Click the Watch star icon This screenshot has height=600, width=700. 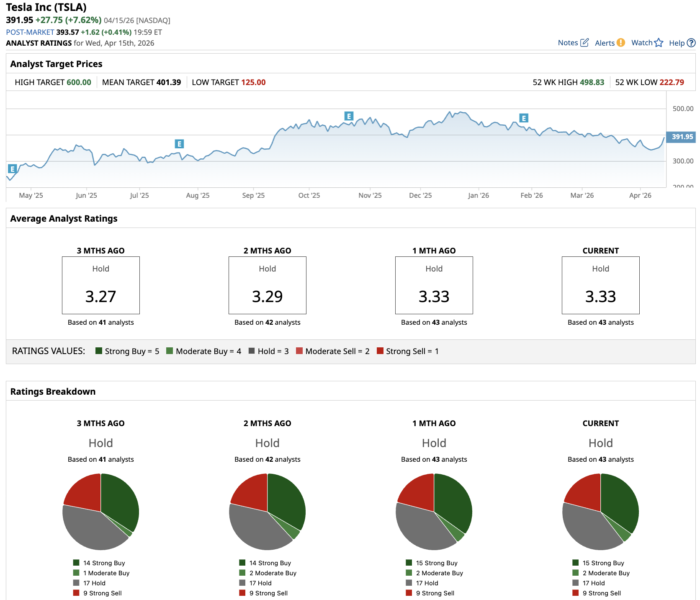point(659,43)
